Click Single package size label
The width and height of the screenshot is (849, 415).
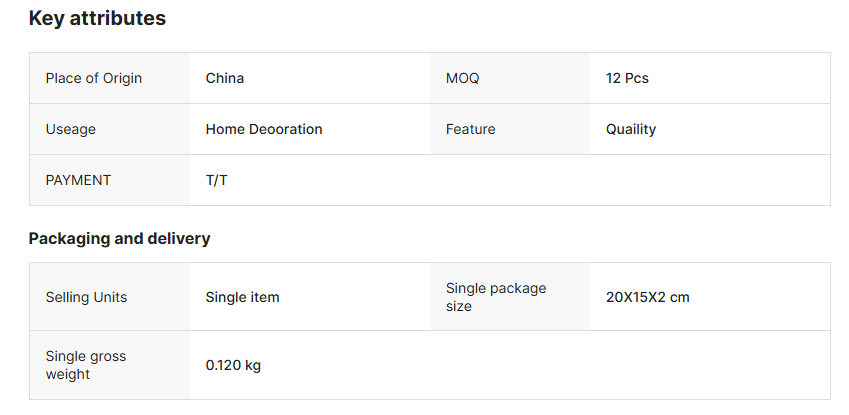496,297
